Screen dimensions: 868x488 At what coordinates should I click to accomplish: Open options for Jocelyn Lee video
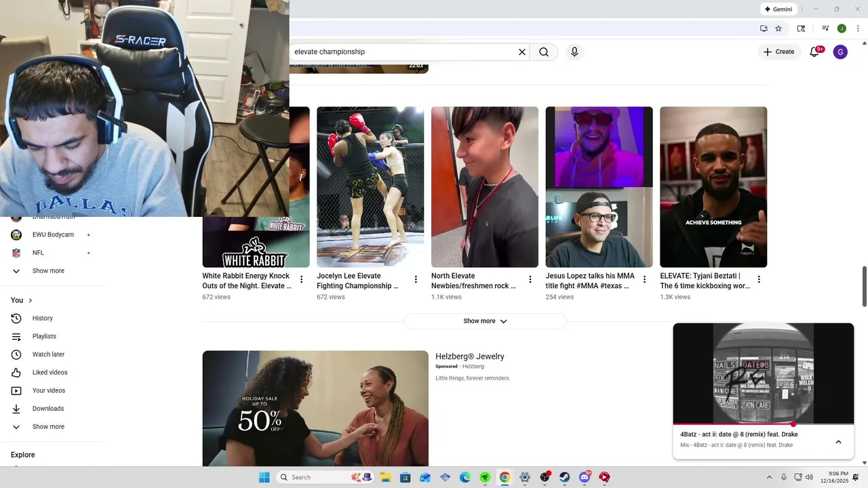pos(416,279)
